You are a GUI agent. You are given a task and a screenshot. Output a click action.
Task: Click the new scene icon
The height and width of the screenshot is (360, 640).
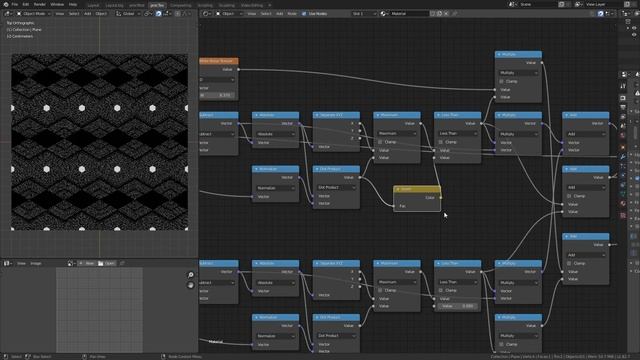coord(562,4)
